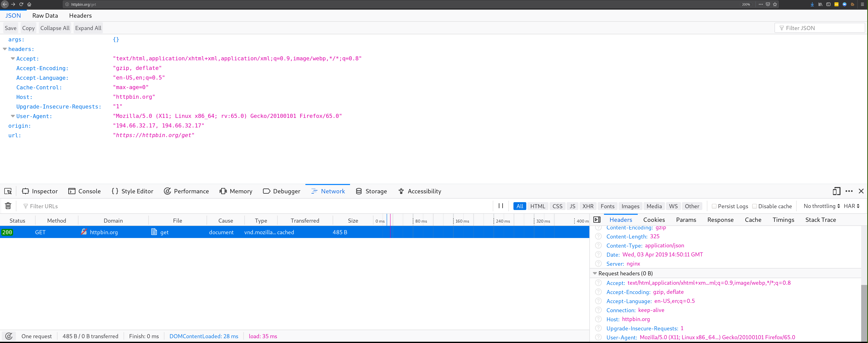Screen dimensions: 868x343
Task: Toggle the XHR request filter
Action: 588,206
